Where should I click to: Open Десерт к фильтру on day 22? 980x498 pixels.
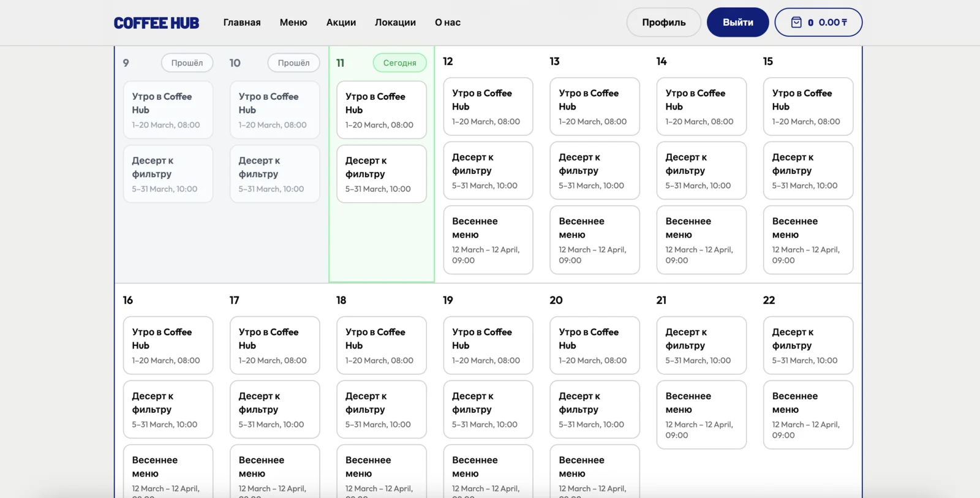pos(808,345)
